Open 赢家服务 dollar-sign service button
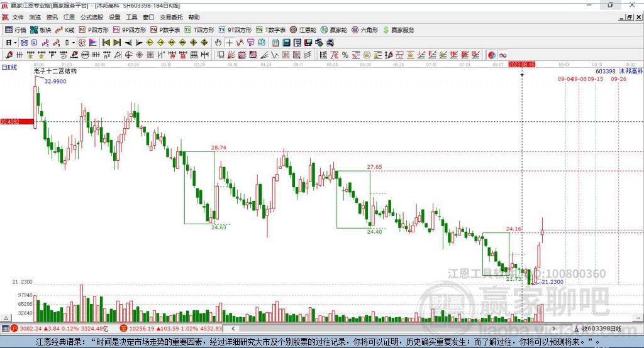The height and width of the screenshot is (348, 644). click(x=398, y=30)
